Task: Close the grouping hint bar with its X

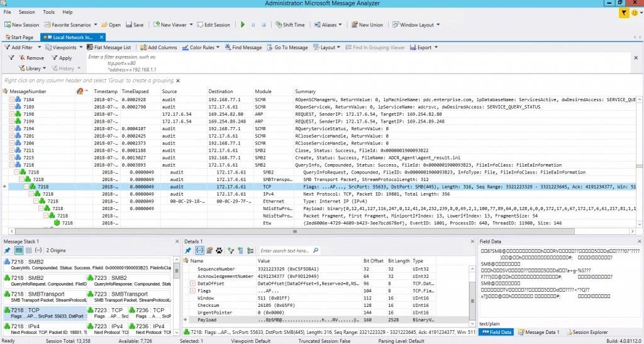Action: click(178, 81)
